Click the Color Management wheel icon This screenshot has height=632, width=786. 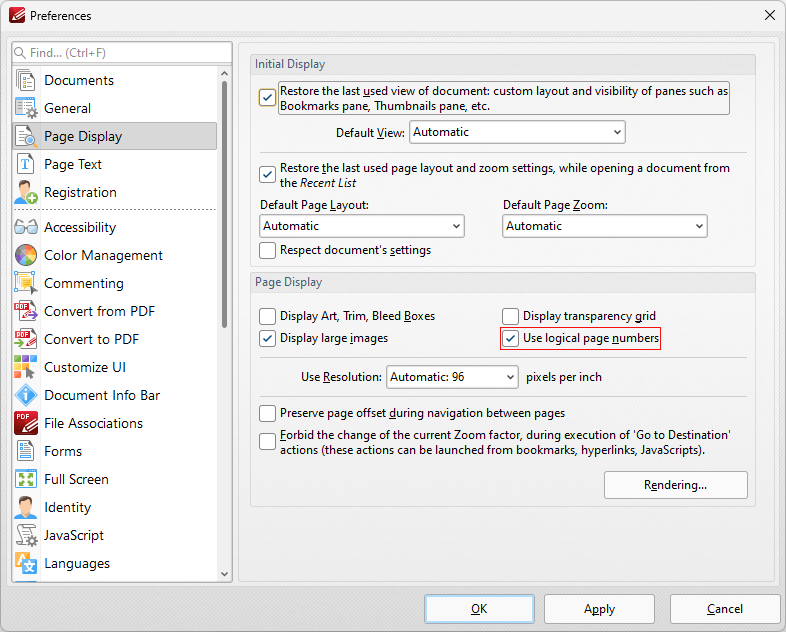(x=26, y=255)
